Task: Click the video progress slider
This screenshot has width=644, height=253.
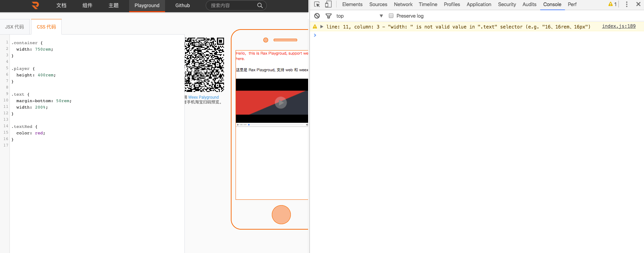Action: 276,125
